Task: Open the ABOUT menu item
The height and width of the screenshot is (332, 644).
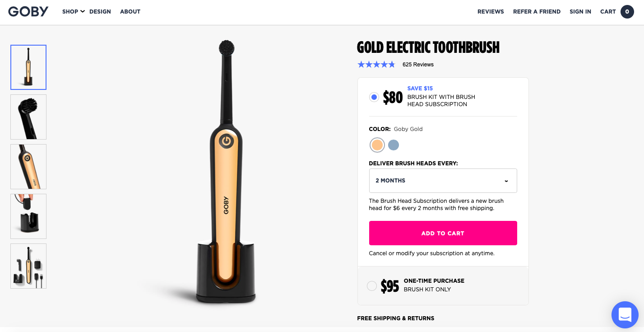Action: coord(130,12)
